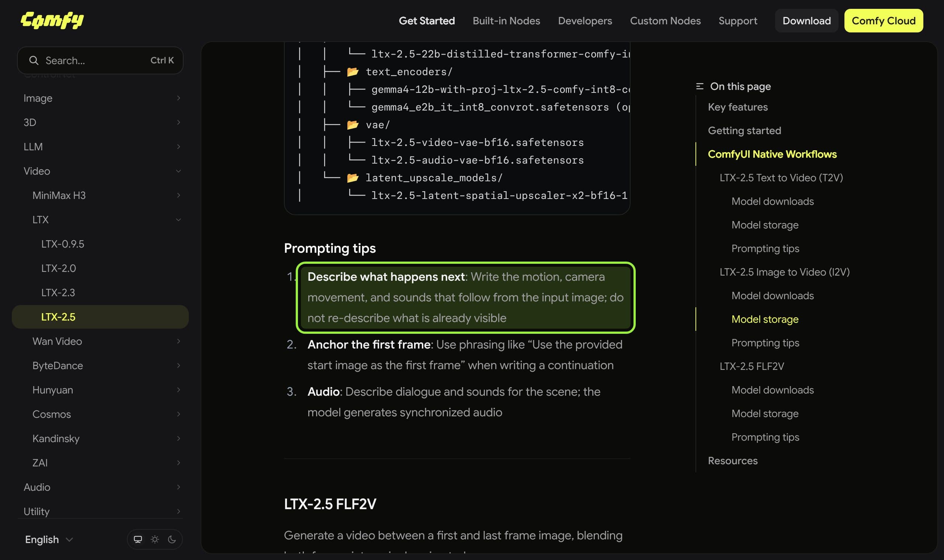Screen dimensions: 944x560
Task: Jump to Prompting tips under FLF2V
Action: tap(765, 437)
